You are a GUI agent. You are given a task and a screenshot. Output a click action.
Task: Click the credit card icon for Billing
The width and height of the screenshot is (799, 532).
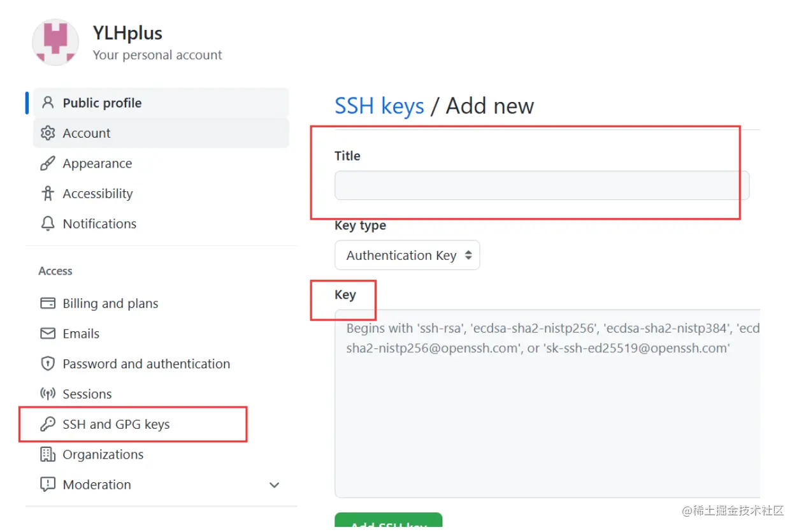click(48, 303)
